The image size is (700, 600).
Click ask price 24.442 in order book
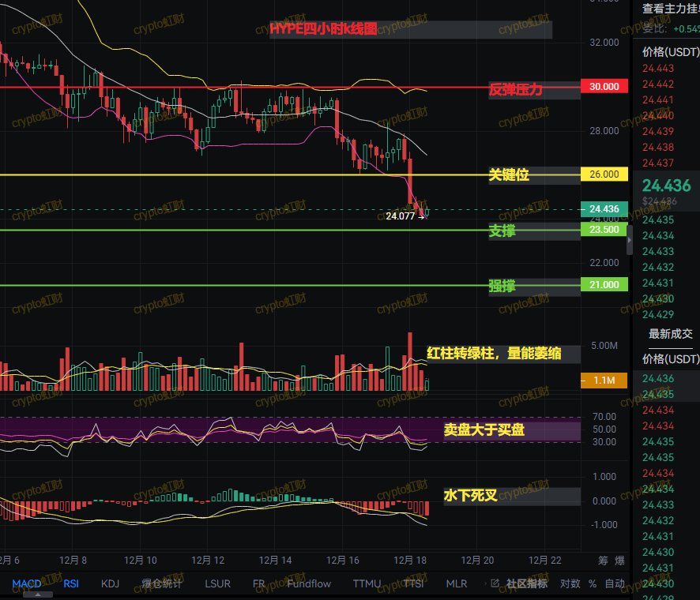point(658,84)
